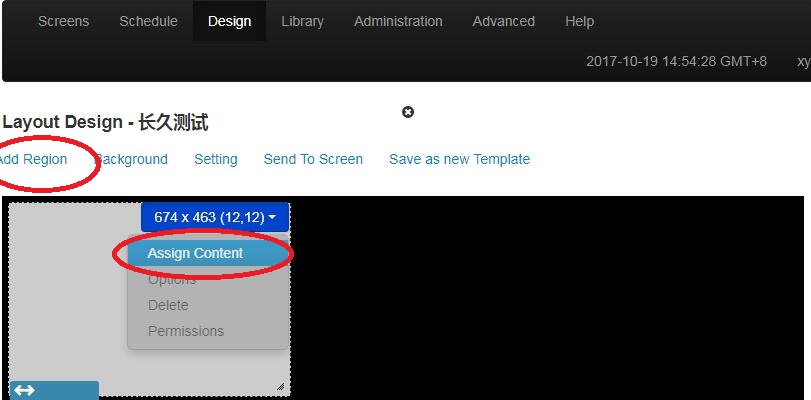Open Permissions from the region menu
811x400 pixels.
186,331
